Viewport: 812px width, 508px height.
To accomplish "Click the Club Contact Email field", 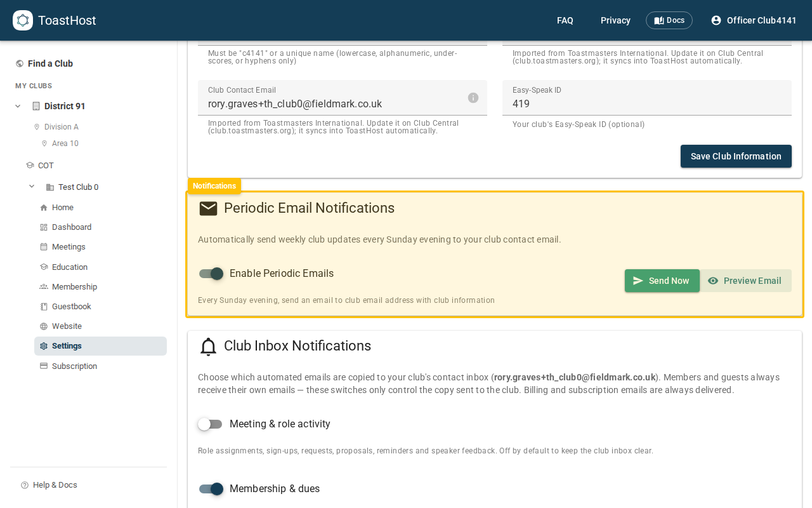I will tap(343, 98).
